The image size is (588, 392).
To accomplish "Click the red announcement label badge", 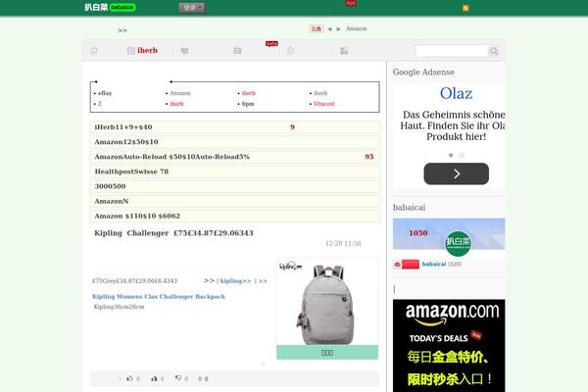I will click(317, 28).
